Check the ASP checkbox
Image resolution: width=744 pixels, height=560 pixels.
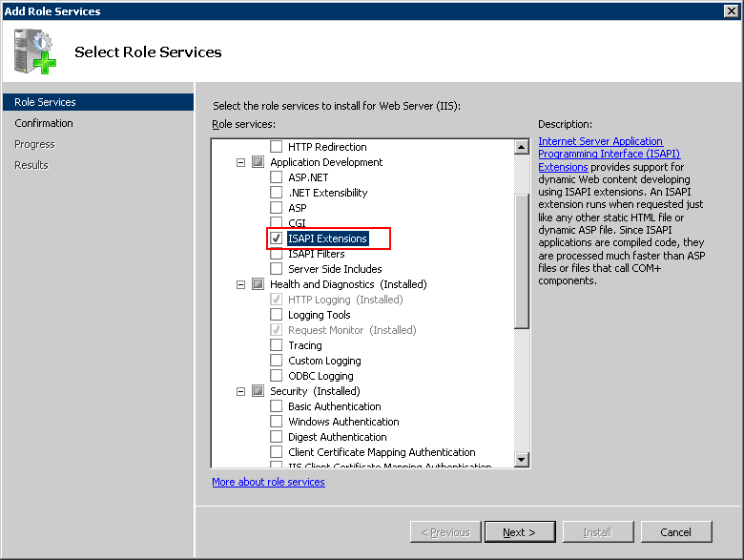277,207
